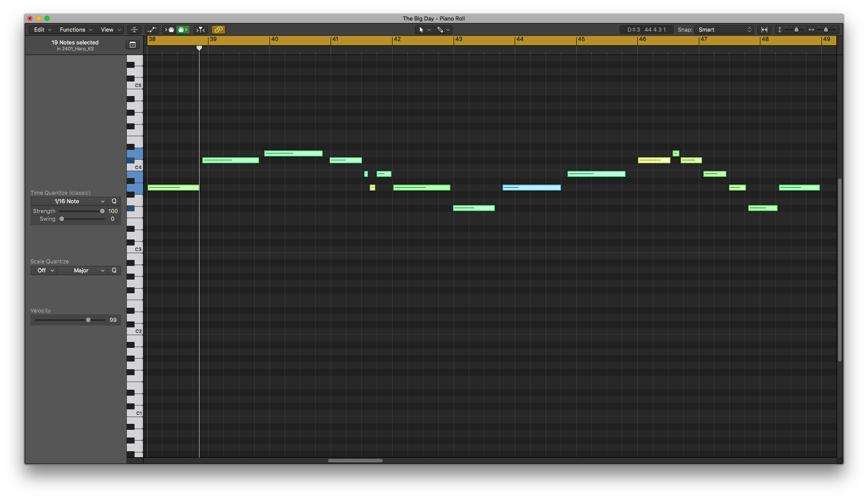Click the Catch Playhead icon
The height and width of the screenshot is (499, 868).
pos(200,29)
